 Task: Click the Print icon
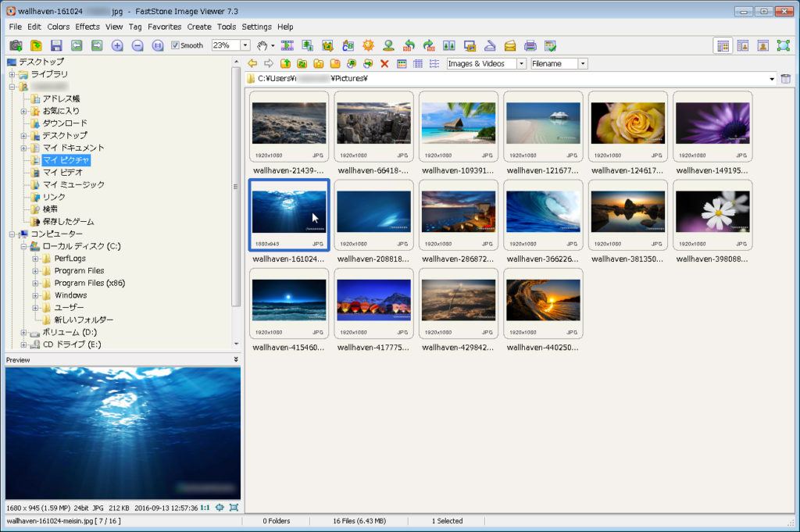tap(530, 46)
